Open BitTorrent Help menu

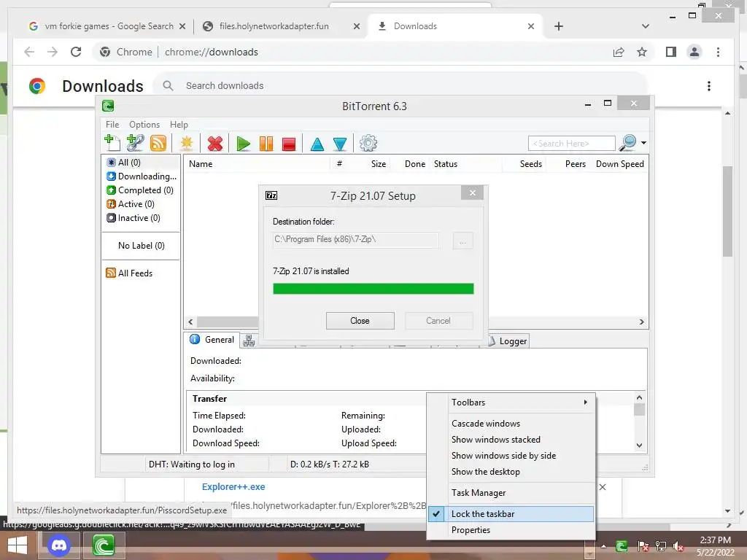[x=179, y=124]
